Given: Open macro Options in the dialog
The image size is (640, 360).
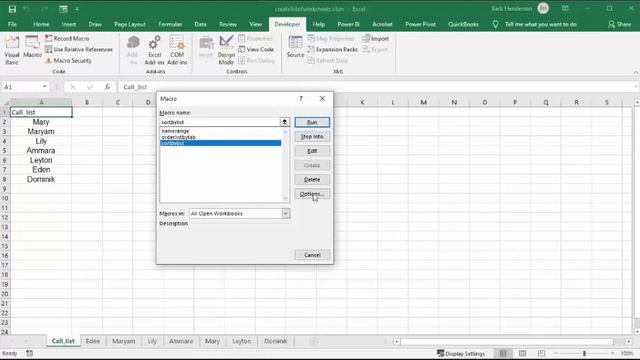Looking at the screenshot, I should [312, 193].
